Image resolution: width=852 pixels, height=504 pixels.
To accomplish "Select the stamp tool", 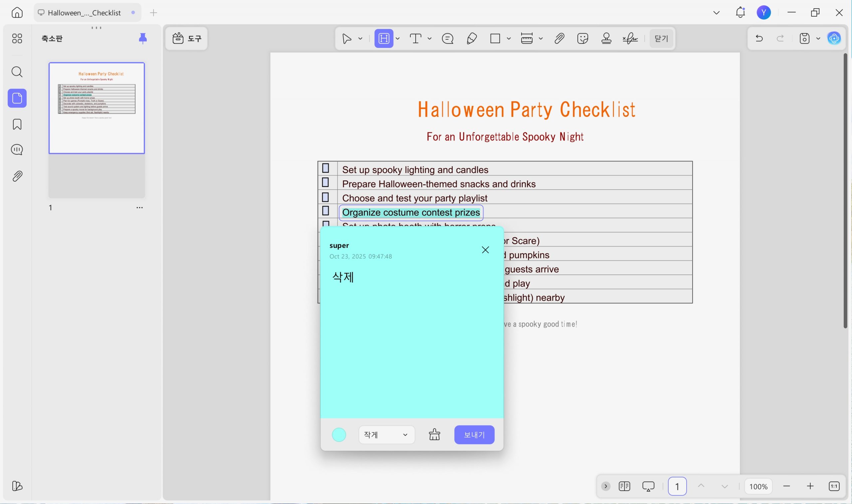I will point(606,38).
